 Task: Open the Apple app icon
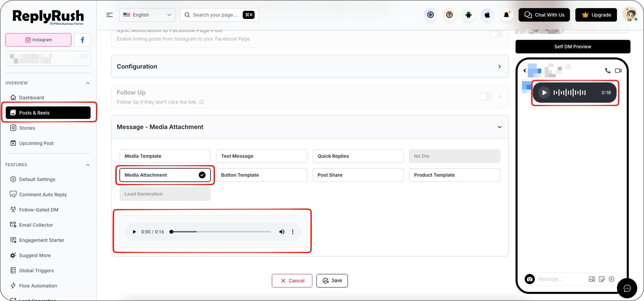click(x=487, y=15)
